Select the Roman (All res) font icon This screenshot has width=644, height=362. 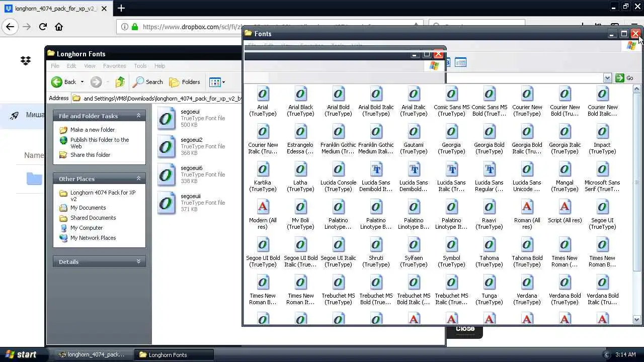pyautogui.click(x=527, y=207)
